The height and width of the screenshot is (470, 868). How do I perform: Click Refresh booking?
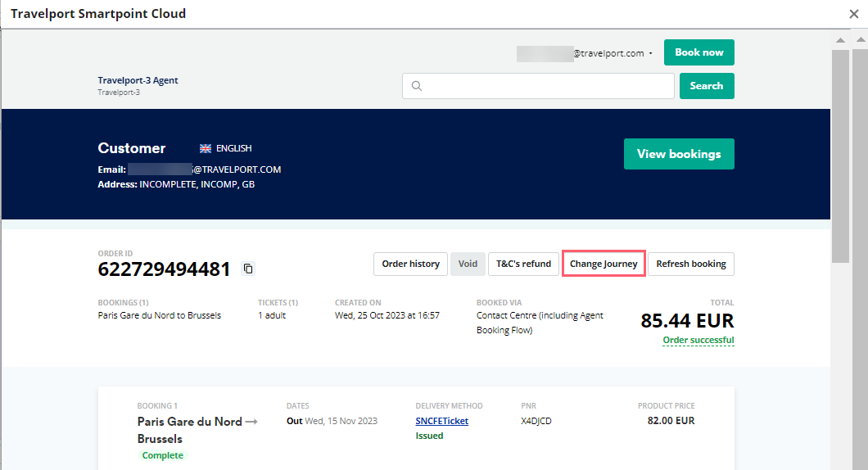[x=691, y=264]
